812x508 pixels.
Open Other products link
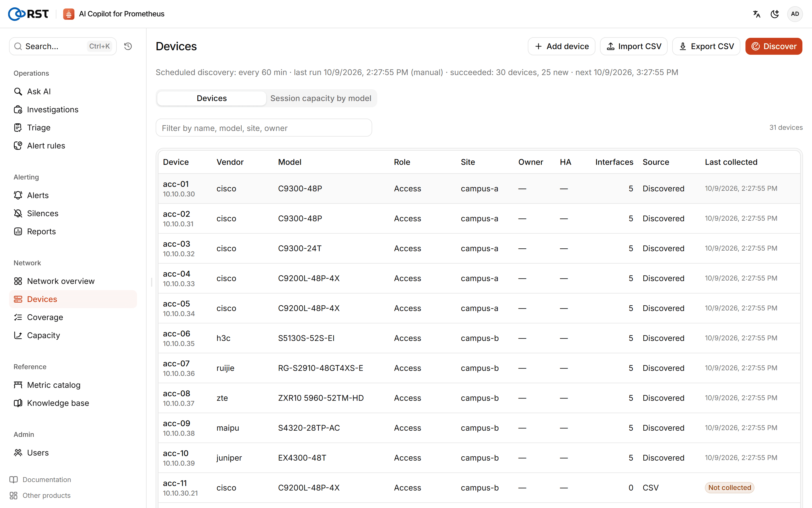click(x=40, y=496)
